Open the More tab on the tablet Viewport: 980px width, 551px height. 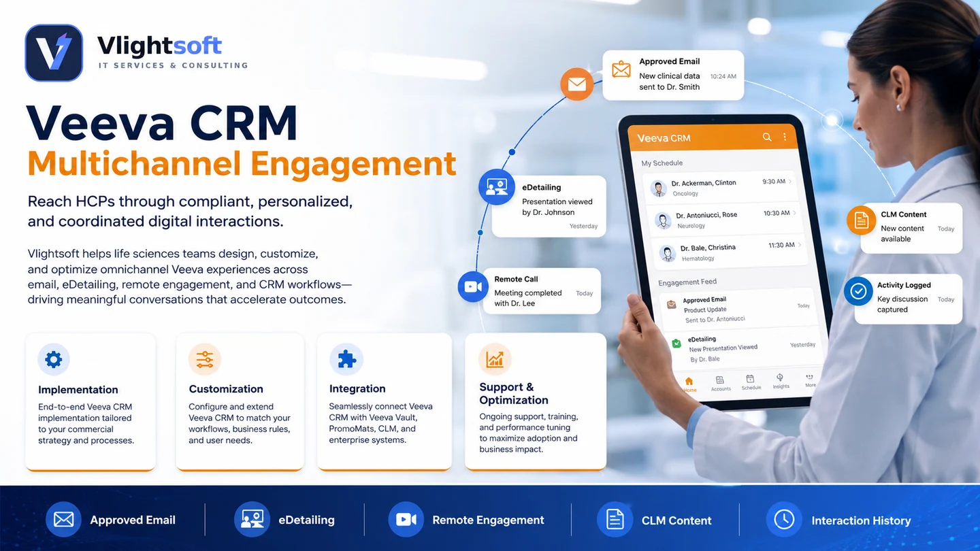[x=810, y=380]
